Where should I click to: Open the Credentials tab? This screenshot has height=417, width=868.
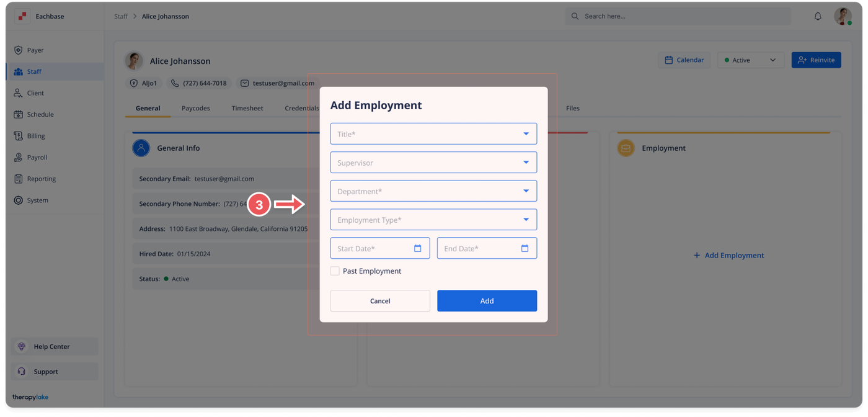(301, 108)
